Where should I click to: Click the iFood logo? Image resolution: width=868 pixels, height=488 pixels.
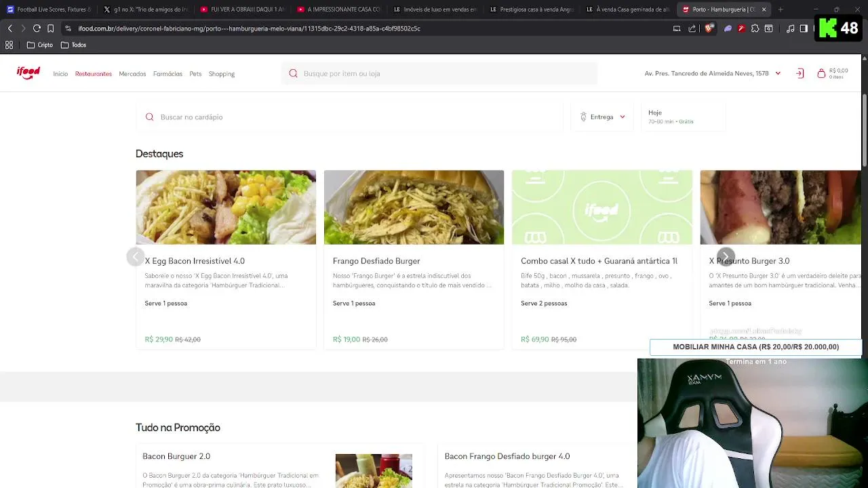(x=28, y=73)
